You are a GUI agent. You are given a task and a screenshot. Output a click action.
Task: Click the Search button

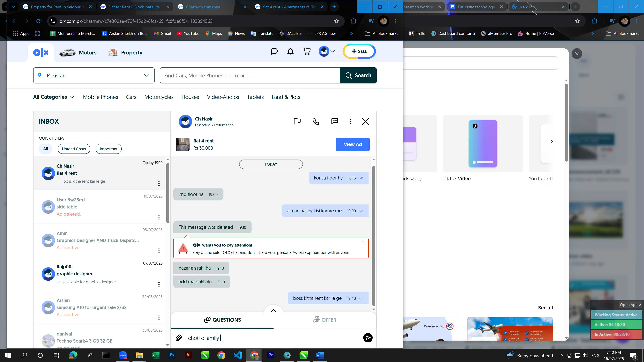coord(358,75)
